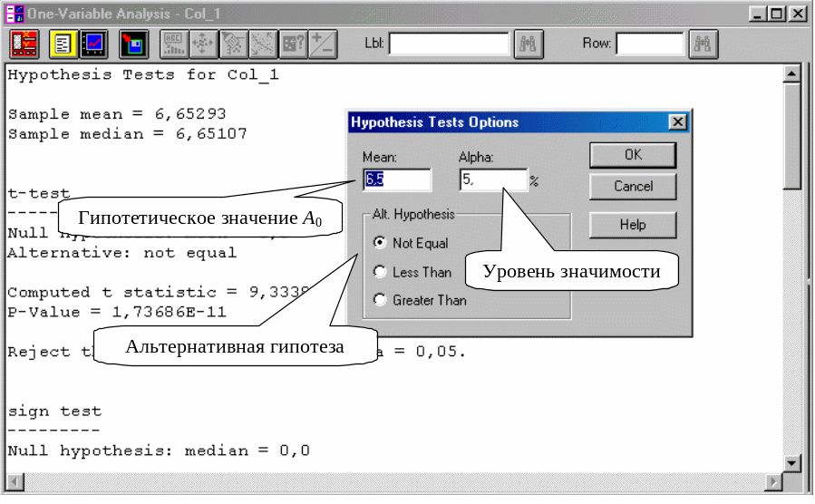Click binoculars icon next to Lbl field

(529, 44)
